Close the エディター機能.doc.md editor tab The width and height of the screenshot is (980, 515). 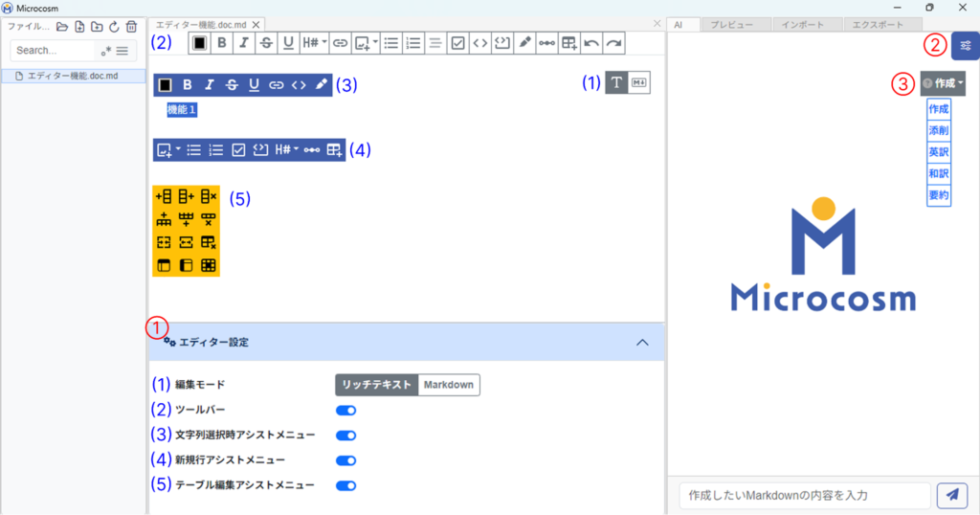tap(256, 25)
